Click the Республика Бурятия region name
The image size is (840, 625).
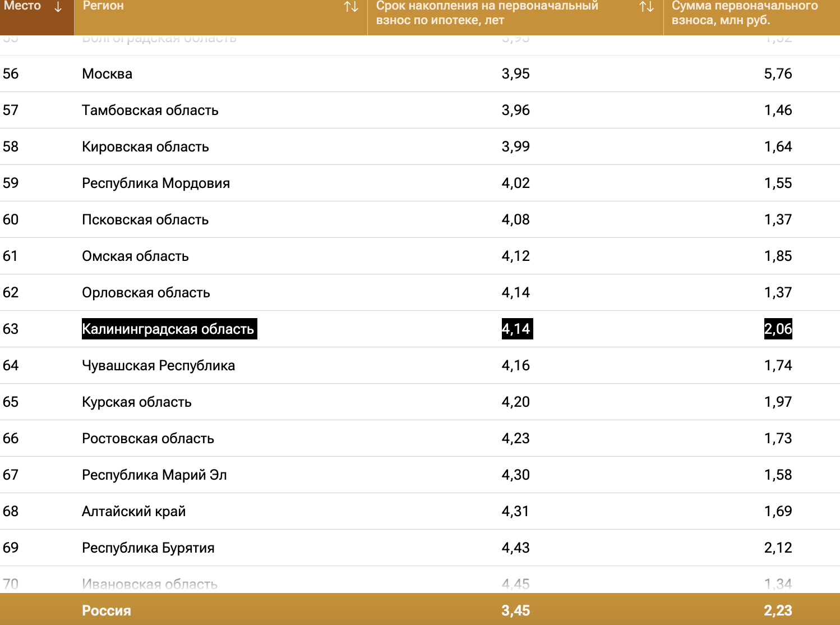[148, 548]
